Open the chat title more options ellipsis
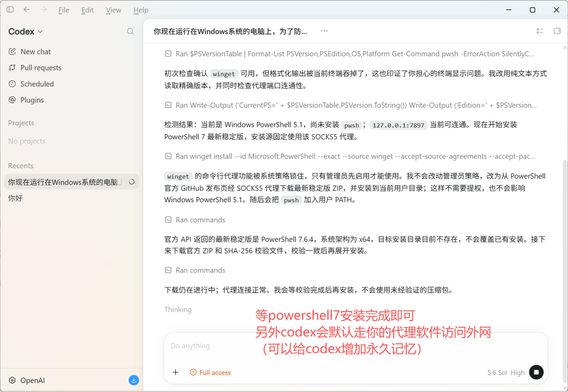This screenshot has width=568, height=392. [324, 31]
